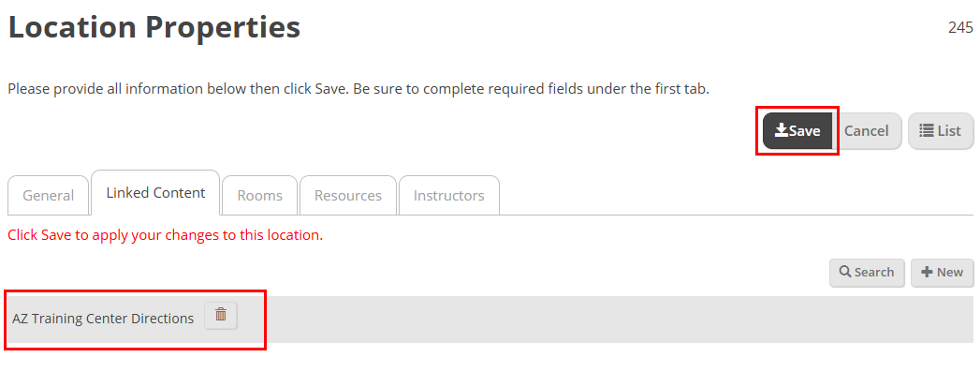Click the download arrow icon on Save

782,130
